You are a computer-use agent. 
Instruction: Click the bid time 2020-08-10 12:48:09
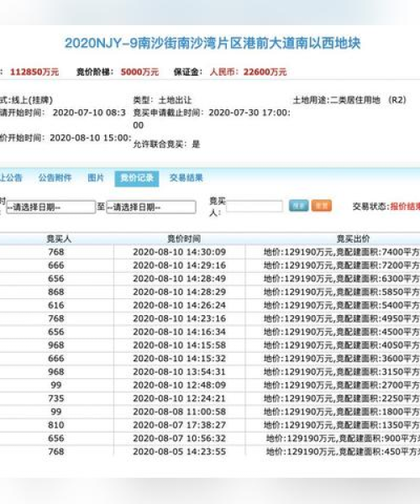pos(179,385)
